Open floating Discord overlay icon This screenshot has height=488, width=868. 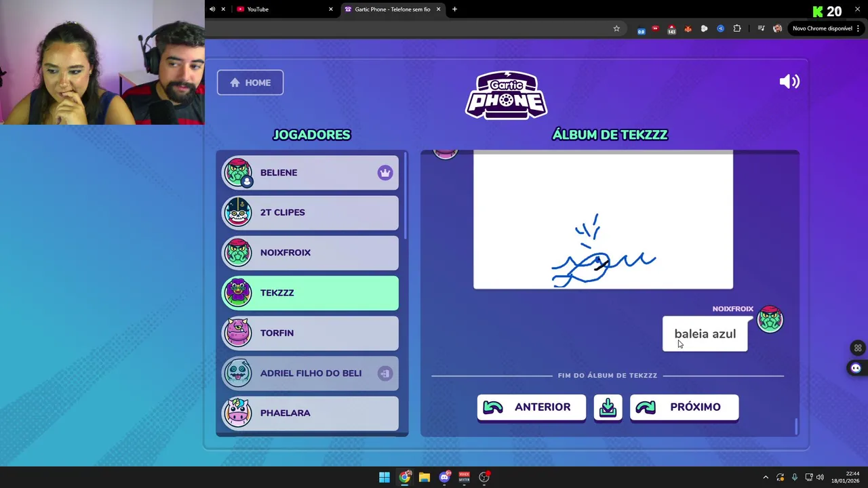tap(855, 368)
